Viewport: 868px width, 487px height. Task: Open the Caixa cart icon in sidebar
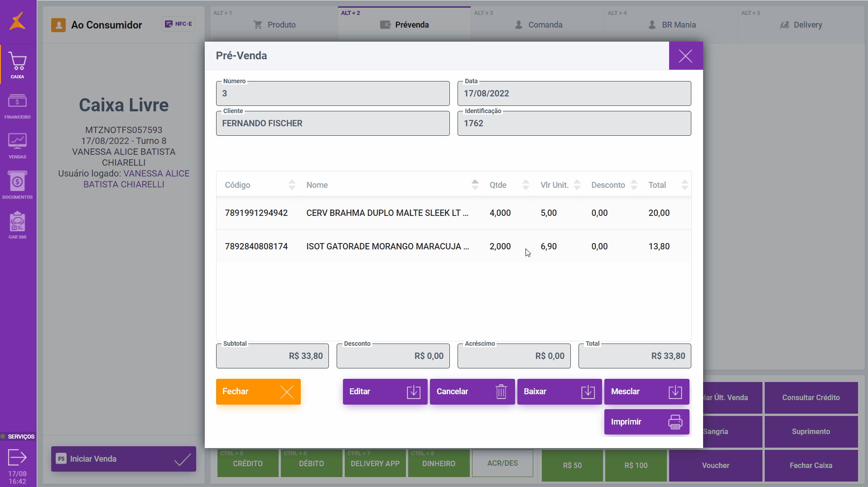18,61
